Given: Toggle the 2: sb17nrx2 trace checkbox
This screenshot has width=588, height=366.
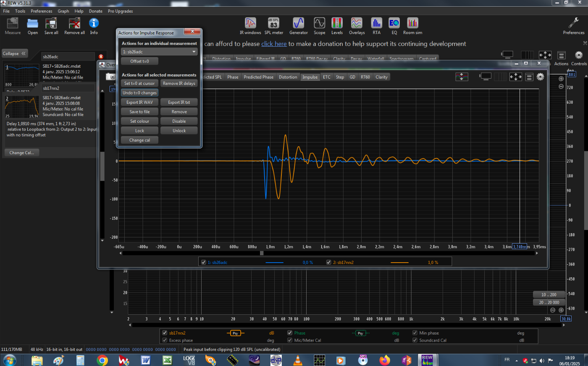Looking at the screenshot, I should [329, 262].
